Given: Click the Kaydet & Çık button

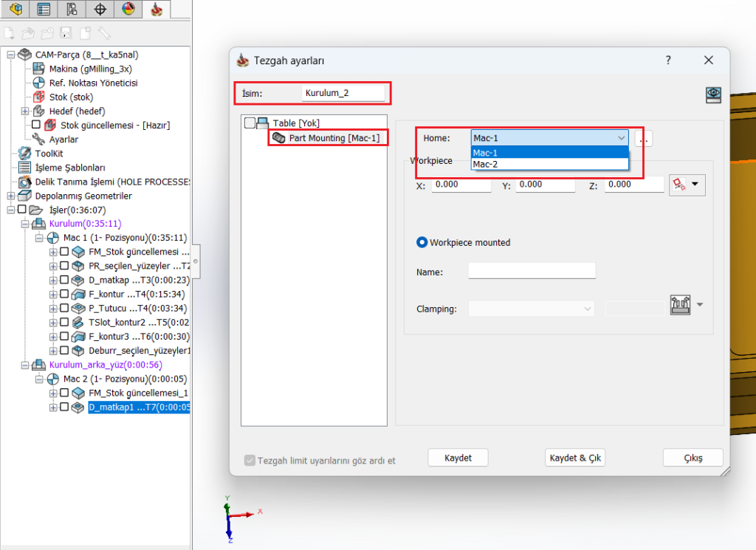Looking at the screenshot, I should (574, 457).
